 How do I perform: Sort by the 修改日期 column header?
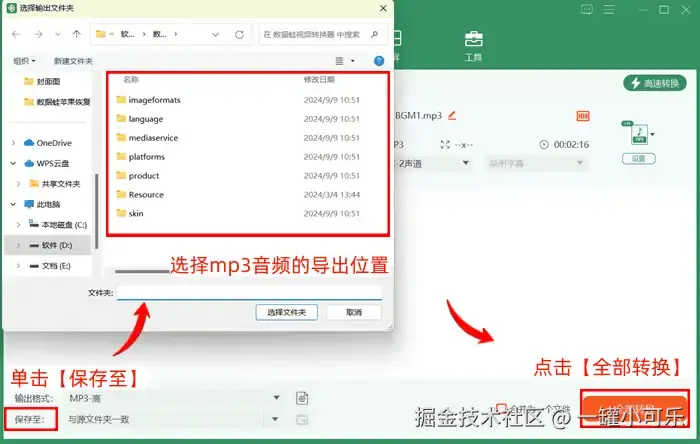click(319, 79)
